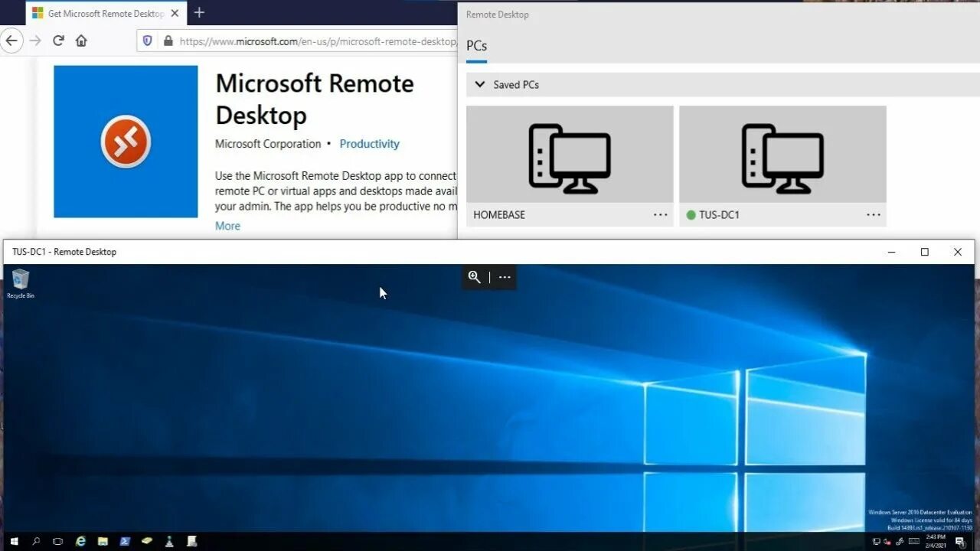The height and width of the screenshot is (551, 980).
Task: Open the zoom magnifier in the remote session bar
Action: pos(475,277)
